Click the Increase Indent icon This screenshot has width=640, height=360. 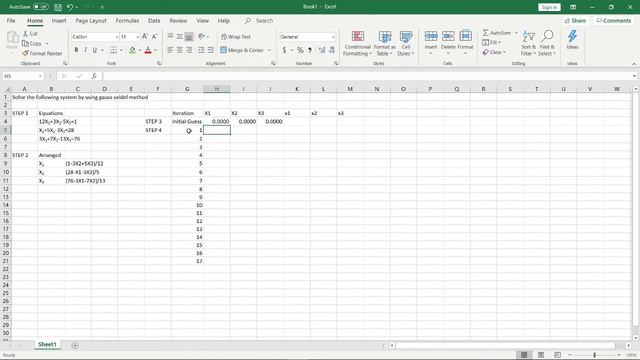click(x=211, y=50)
